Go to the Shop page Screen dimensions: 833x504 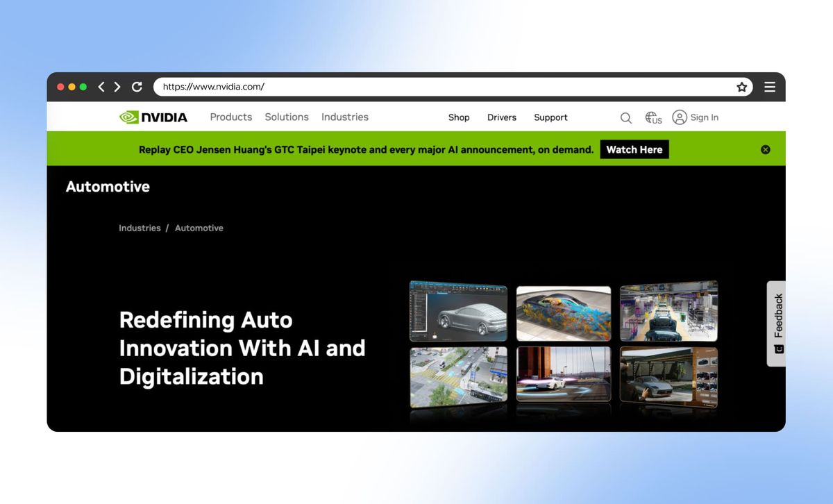(x=459, y=118)
